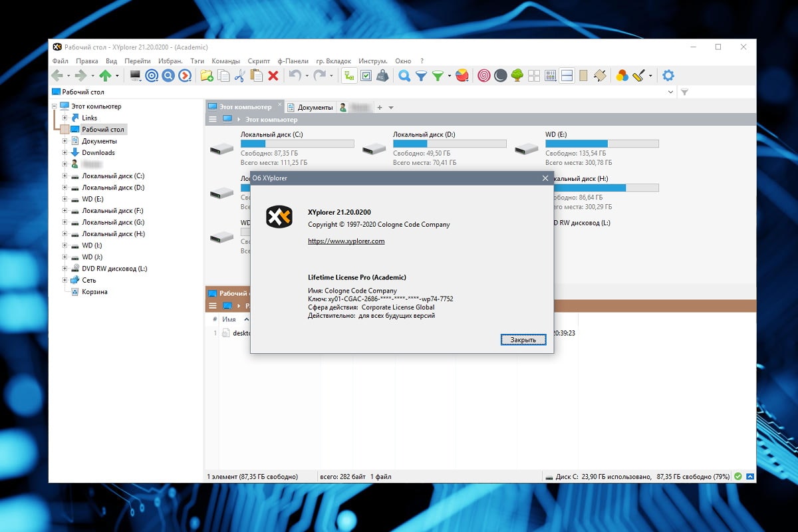Click the clipboard Paste icon
Image resolution: width=798 pixels, height=532 pixels.
pyautogui.click(x=256, y=76)
